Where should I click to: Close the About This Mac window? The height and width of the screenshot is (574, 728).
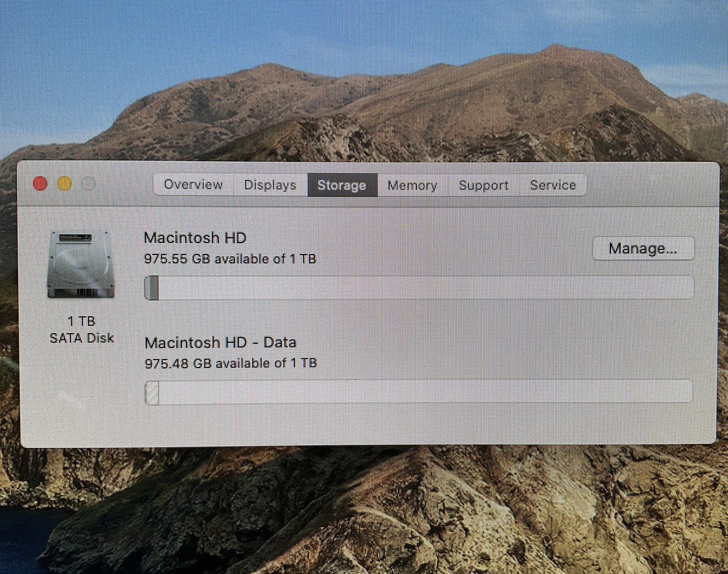(x=40, y=184)
